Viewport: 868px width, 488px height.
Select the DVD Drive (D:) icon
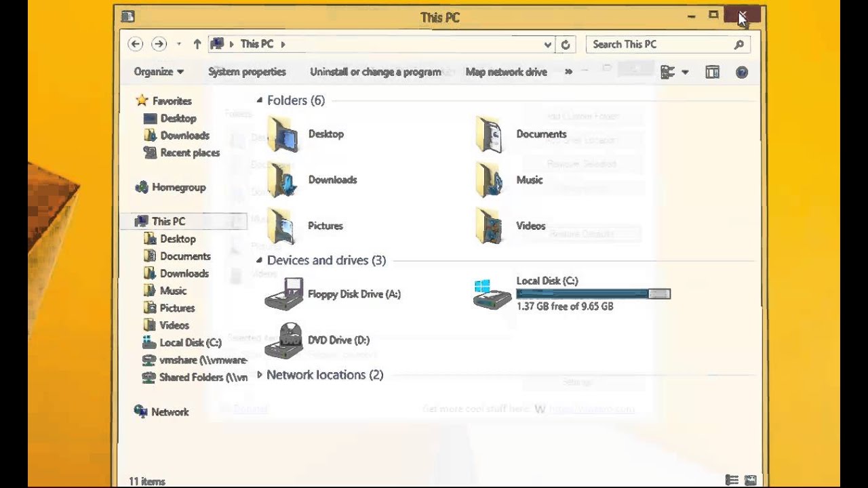pos(283,340)
